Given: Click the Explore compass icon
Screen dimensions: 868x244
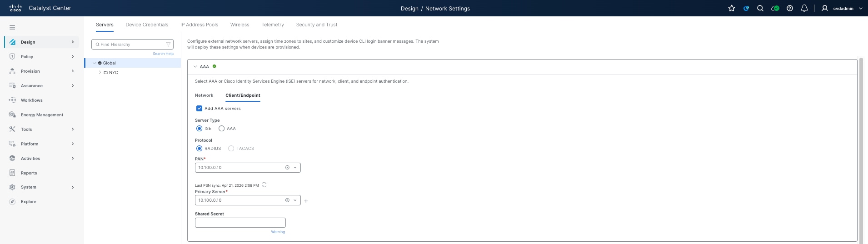Looking at the screenshot, I should click(x=12, y=202).
